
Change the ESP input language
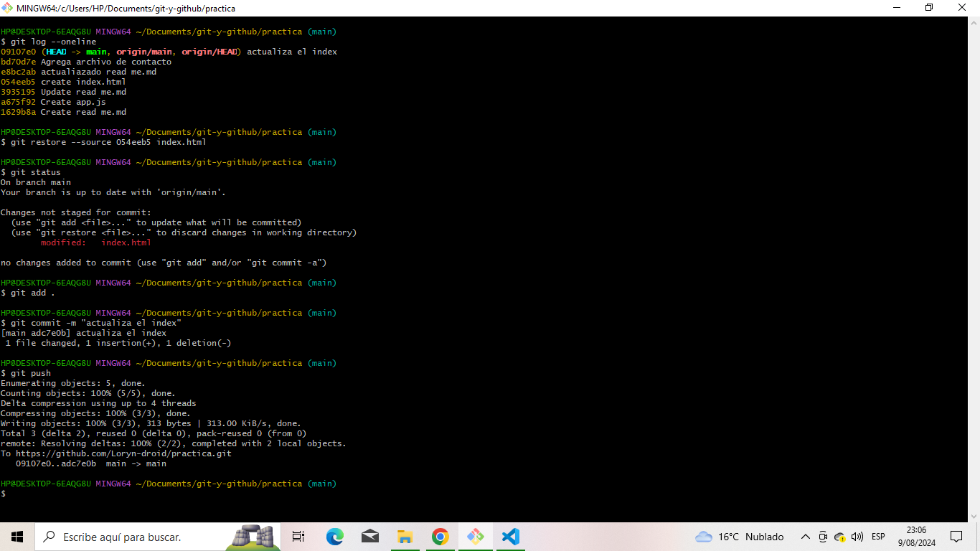pyautogui.click(x=878, y=537)
